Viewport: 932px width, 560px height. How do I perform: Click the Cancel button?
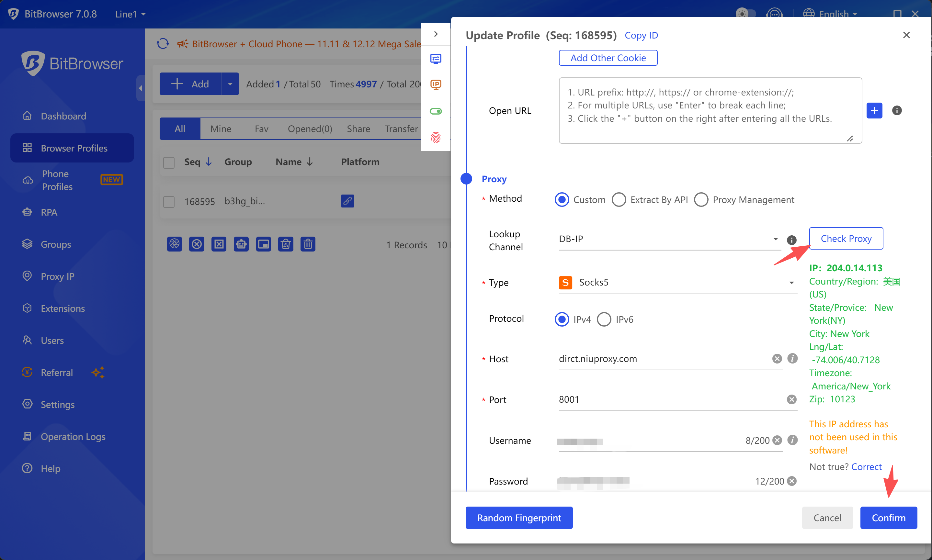[x=827, y=518]
